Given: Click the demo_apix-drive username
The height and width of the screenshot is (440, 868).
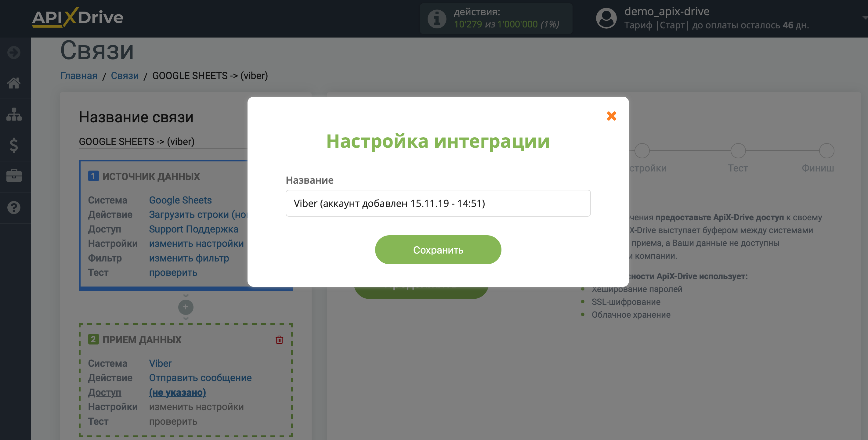Looking at the screenshot, I should (x=667, y=12).
